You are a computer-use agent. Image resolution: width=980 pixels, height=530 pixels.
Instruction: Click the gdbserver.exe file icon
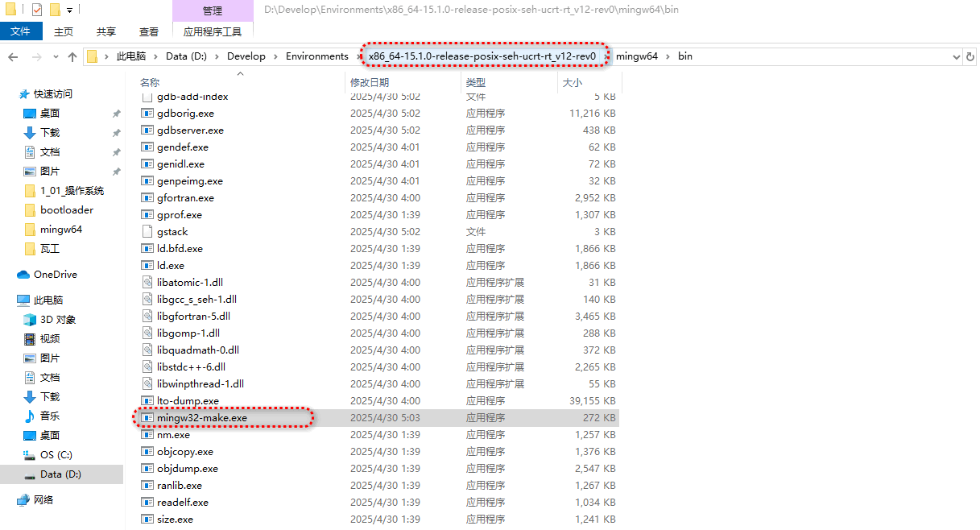tap(147, 130)
